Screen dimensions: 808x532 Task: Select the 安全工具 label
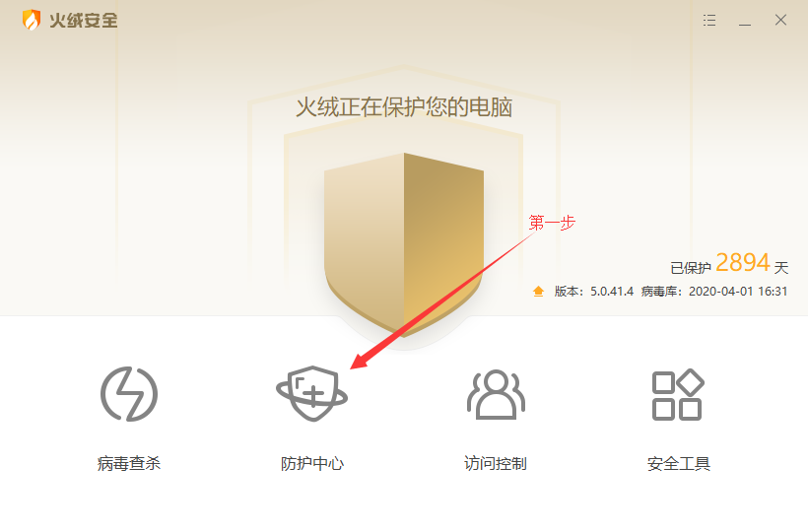[679, 463]
